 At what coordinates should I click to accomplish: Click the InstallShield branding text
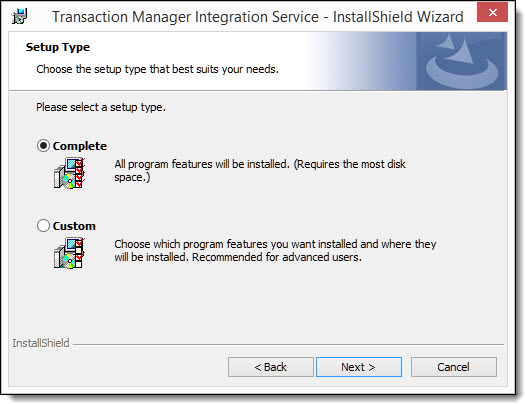41,343
